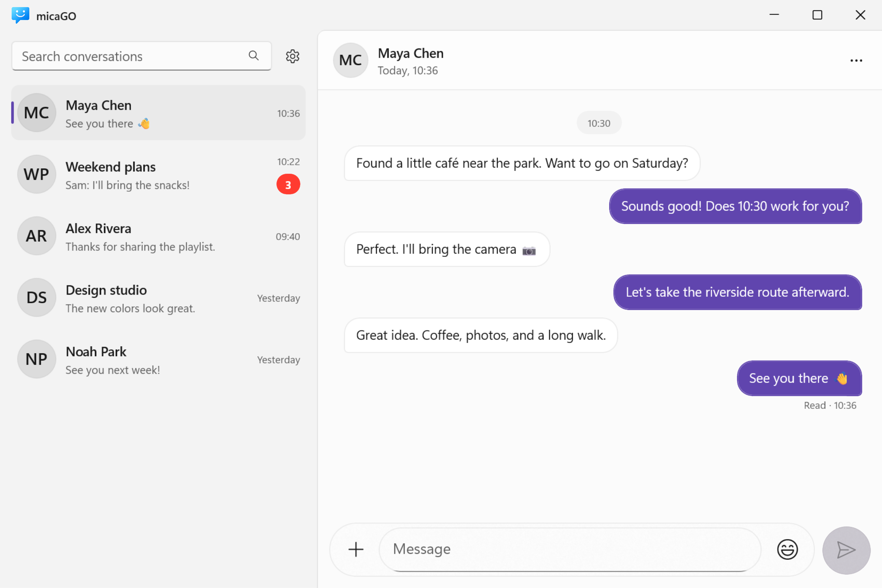Click the 'Sounds good! Does 10:30 work' bubble
882x588 pixels.
tap(735, 206)
